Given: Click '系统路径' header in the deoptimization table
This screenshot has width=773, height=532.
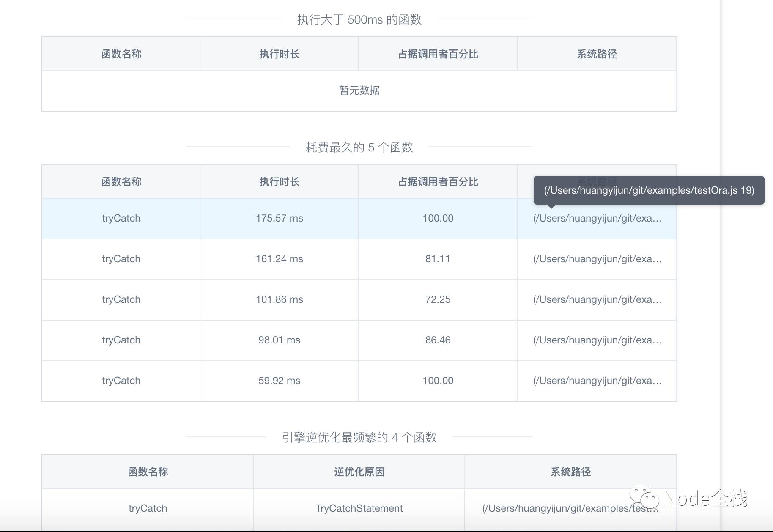Looking at the screenshot, I should 571,472.
